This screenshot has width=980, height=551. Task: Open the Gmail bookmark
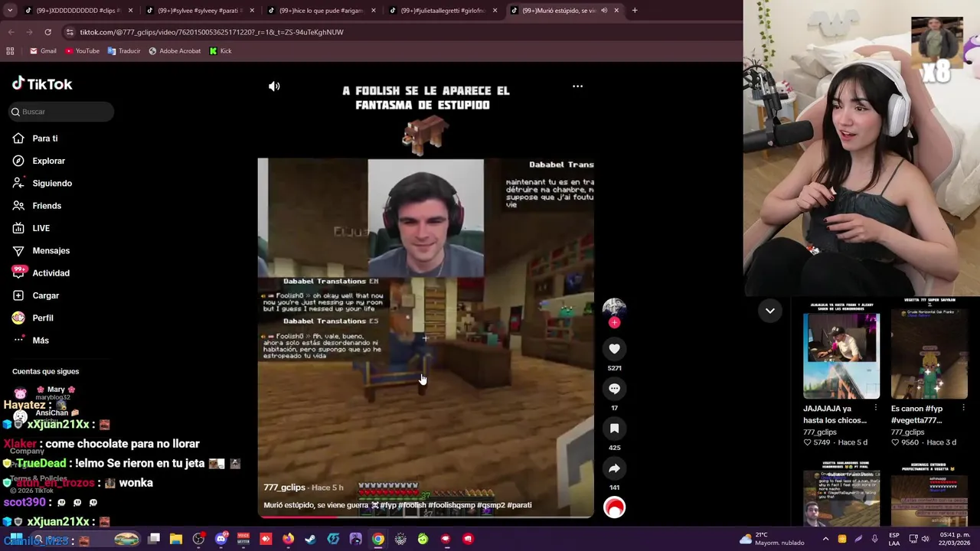pos(43,51)
